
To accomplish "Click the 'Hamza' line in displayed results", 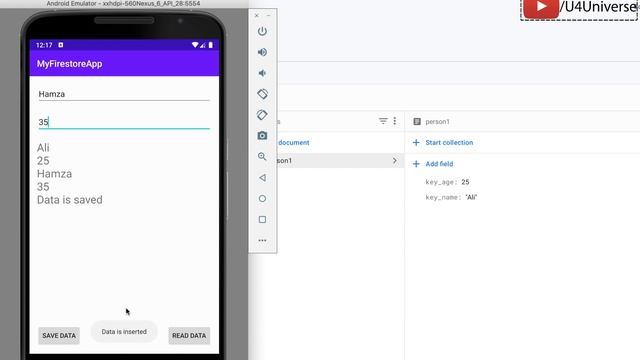I will [x=54, y=174].
